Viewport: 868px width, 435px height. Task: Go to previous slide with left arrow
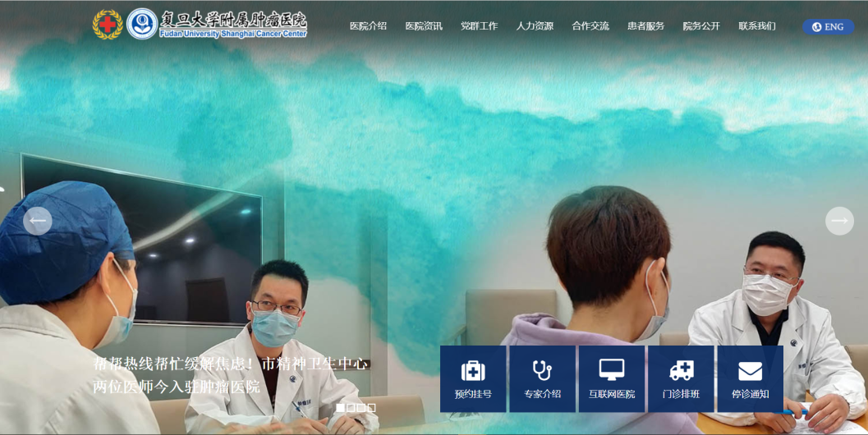pyautogui.click(x=38, y=221)
